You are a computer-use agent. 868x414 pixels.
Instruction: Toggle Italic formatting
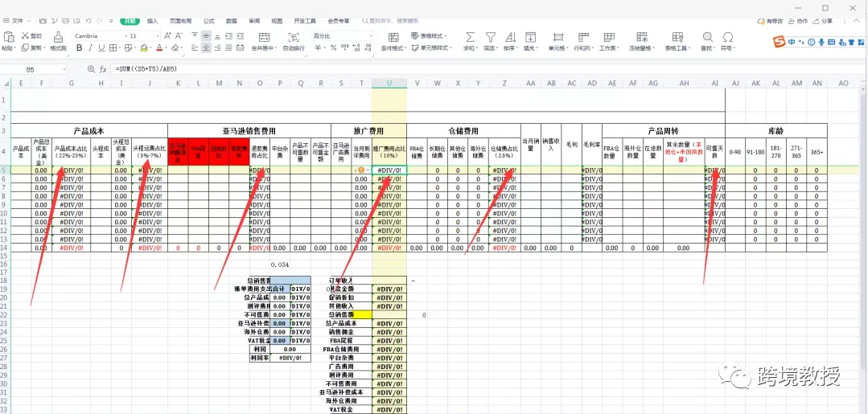click(90, 48)
